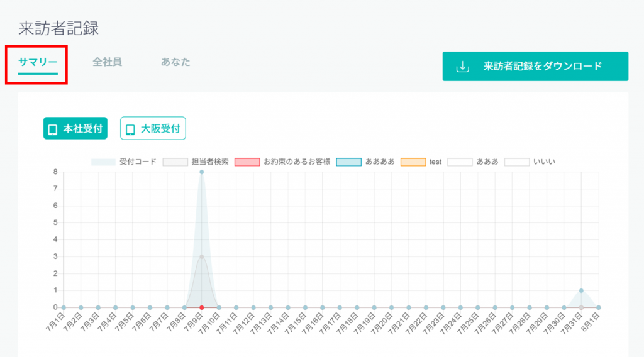Switch to the 全社員 tab

click(x=107, y=62)
